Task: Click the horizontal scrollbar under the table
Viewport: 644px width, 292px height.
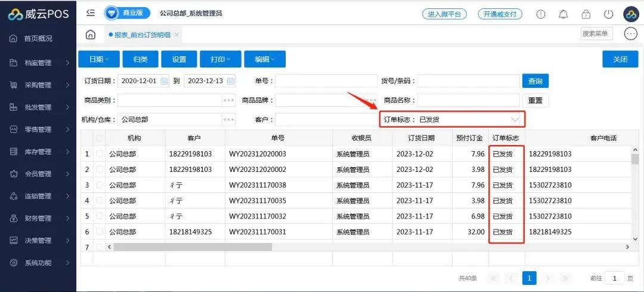Action: click(192, 247)
